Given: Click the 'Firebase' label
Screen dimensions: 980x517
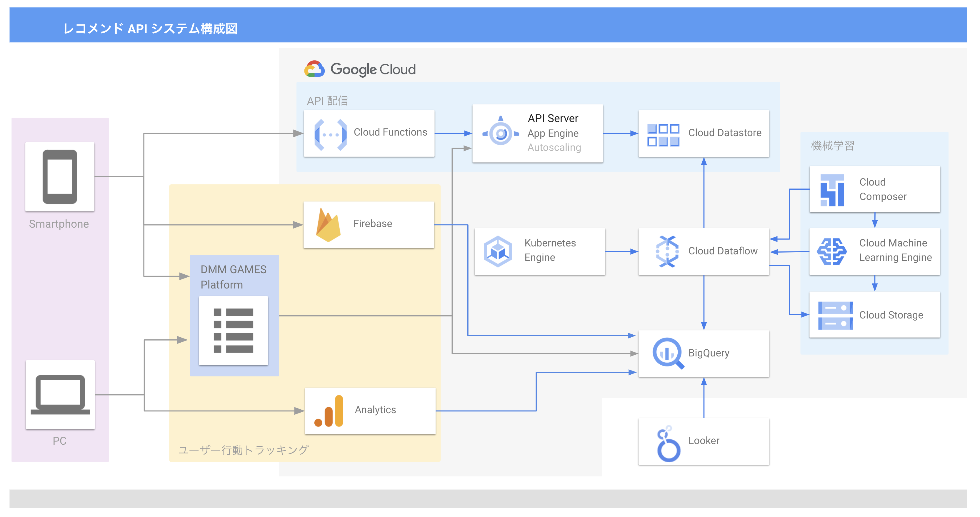Looking at the screenshot, I should point(372,224).
